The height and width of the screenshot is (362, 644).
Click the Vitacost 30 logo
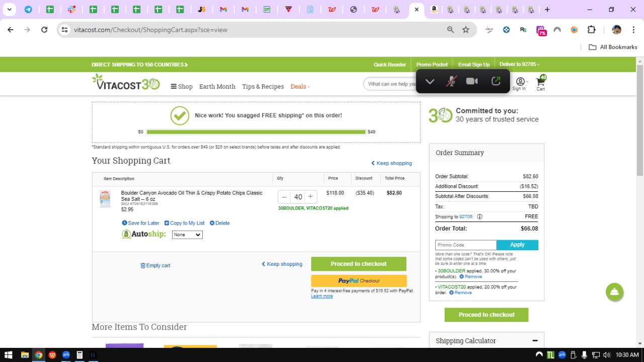[126, 83]
